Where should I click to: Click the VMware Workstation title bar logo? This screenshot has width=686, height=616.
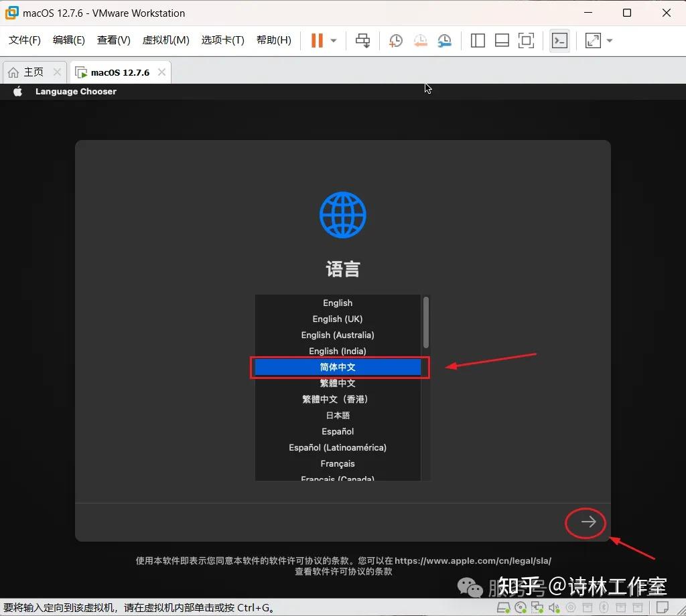click(x=11, y=13)
